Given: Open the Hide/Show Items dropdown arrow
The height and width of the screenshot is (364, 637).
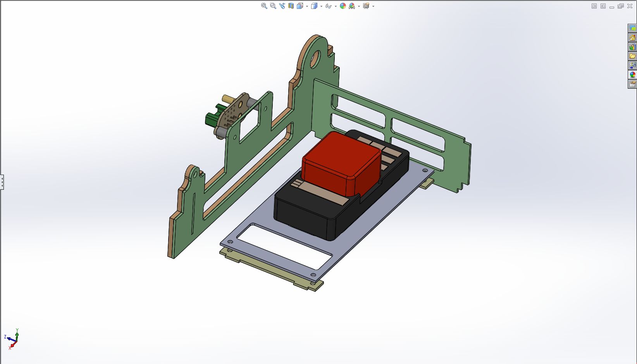Looking at the screenshot, I should tap(336, 6).
